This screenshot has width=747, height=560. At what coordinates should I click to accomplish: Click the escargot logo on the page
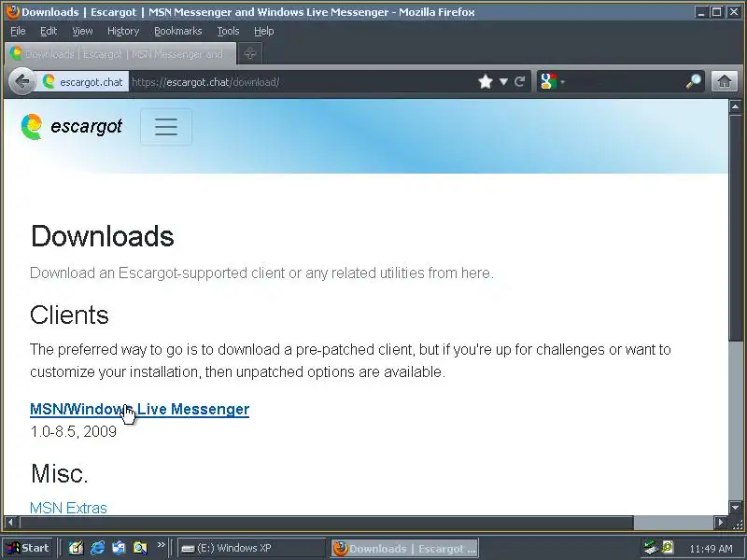pos(72,127)
